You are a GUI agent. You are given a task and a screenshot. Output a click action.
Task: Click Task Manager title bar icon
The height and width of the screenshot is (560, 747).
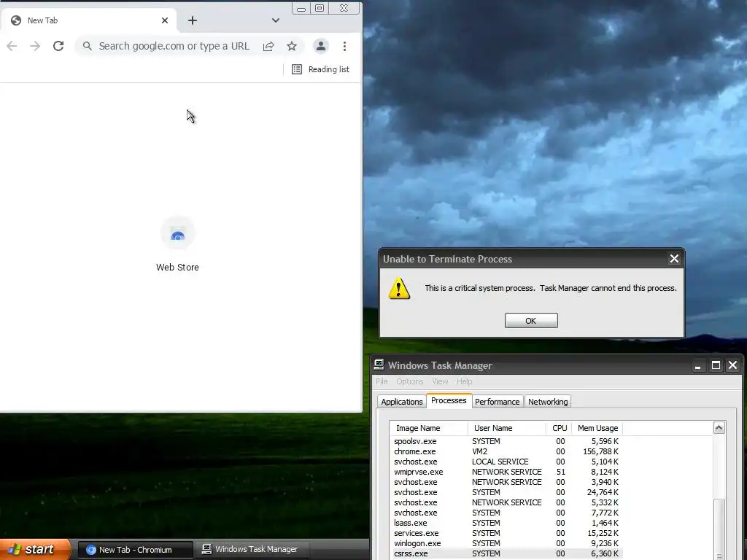[x=379, y=365]
